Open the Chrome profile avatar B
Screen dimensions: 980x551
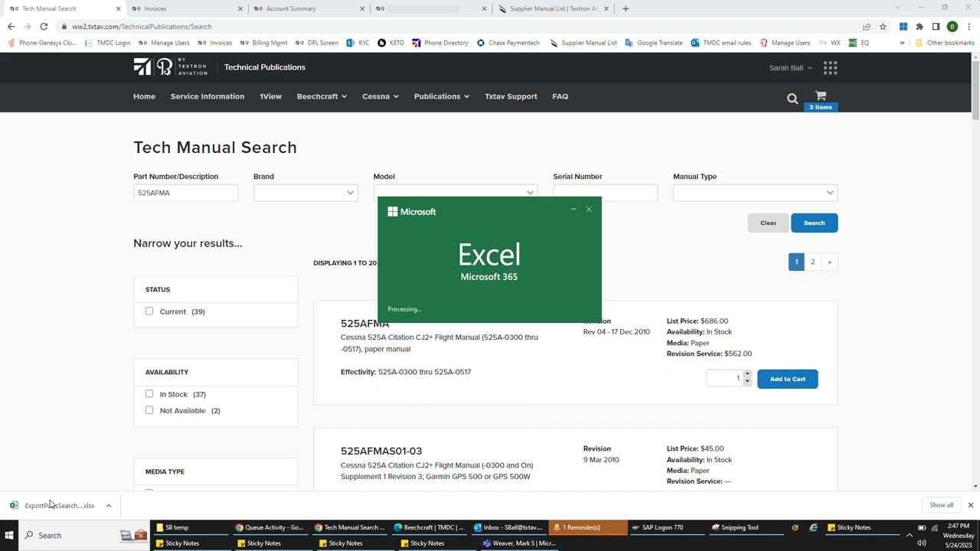click(952, 27)
